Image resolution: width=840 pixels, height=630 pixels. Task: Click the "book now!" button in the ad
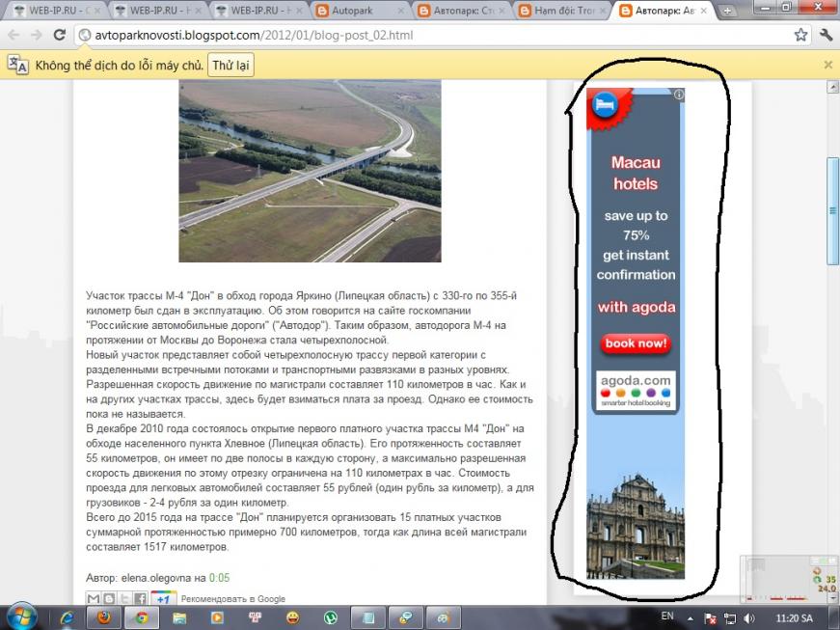(636, 343)
